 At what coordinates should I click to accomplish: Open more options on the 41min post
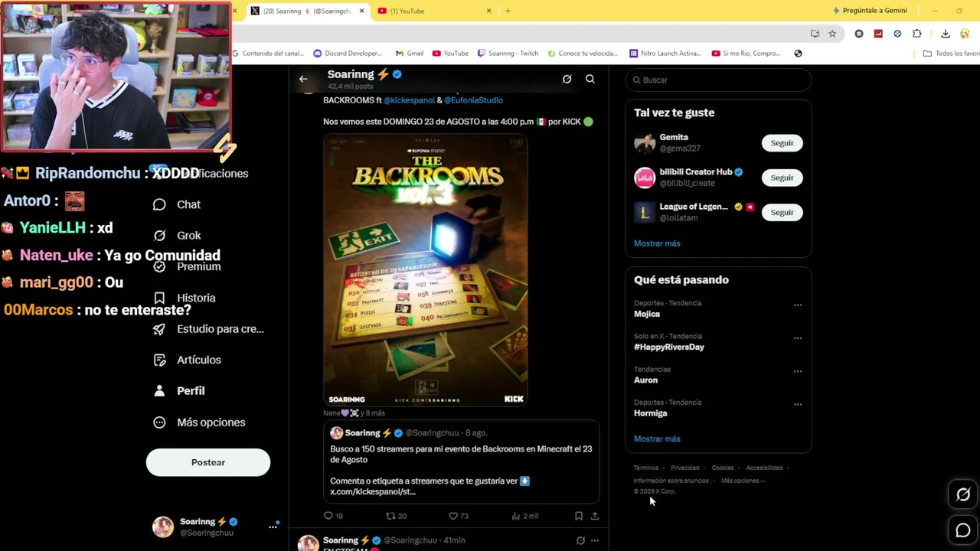point(595,540)
